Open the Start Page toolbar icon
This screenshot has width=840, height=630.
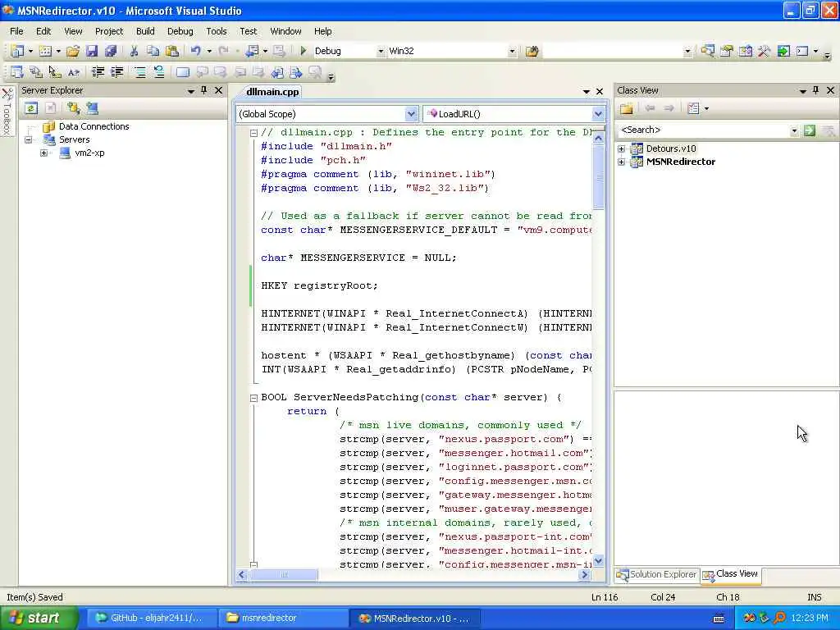[x=783, y=51]
